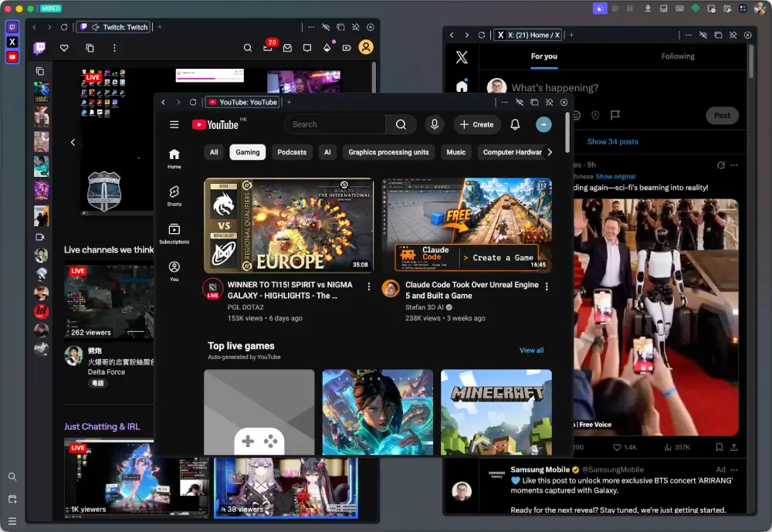772x532 pixels.
Task: Add a new tab in the Twitch window
Action: coord(160,27)
